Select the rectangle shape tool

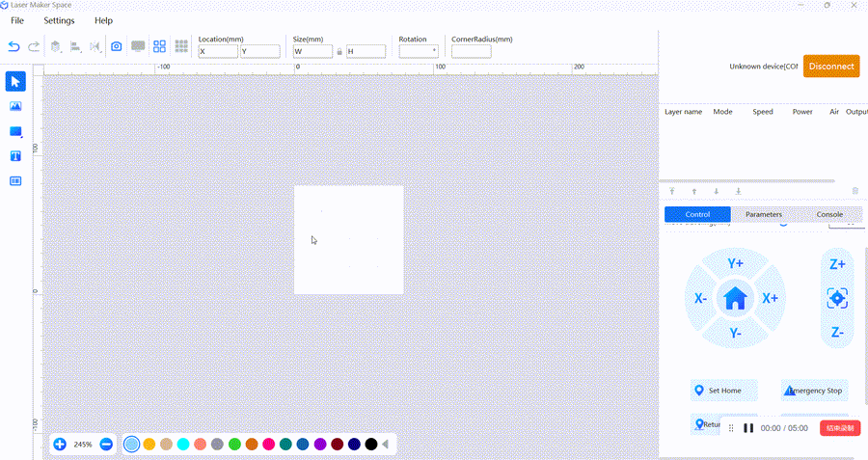click(15, 131)
